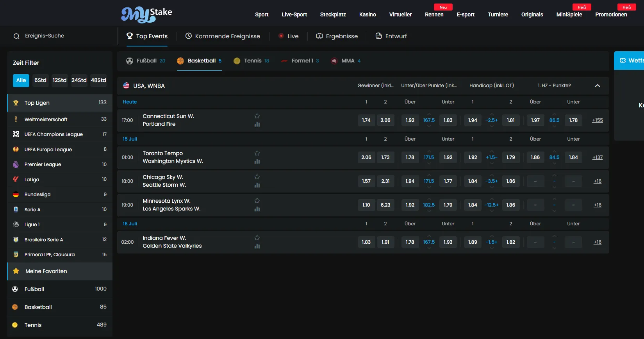
Task: Star the Chicago Sky vs Seattle Storm game
Action: point(257,177)
